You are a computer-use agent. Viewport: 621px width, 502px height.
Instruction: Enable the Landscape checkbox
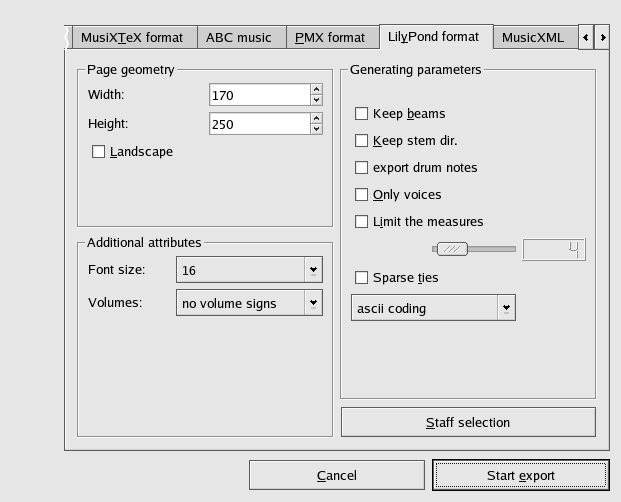98,152
